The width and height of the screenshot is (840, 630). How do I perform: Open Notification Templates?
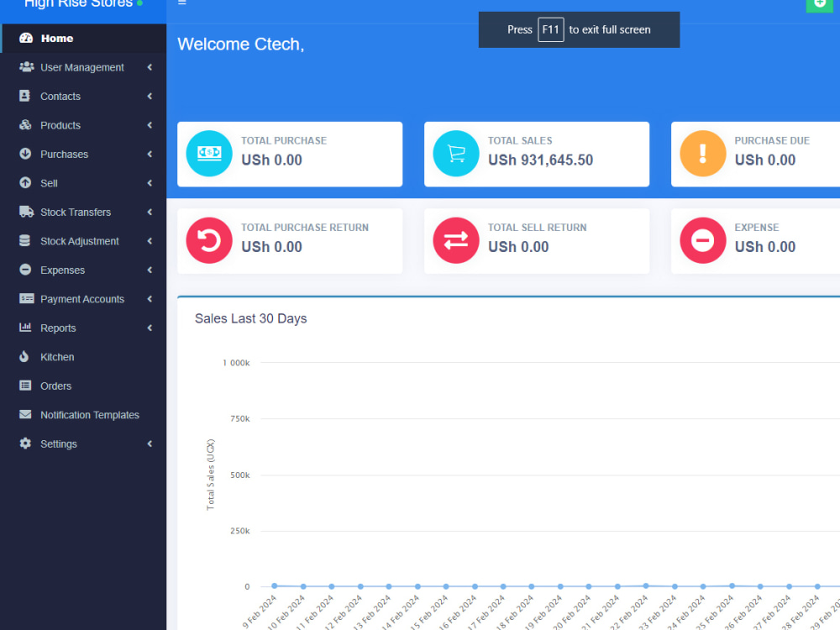pos(90,414)
